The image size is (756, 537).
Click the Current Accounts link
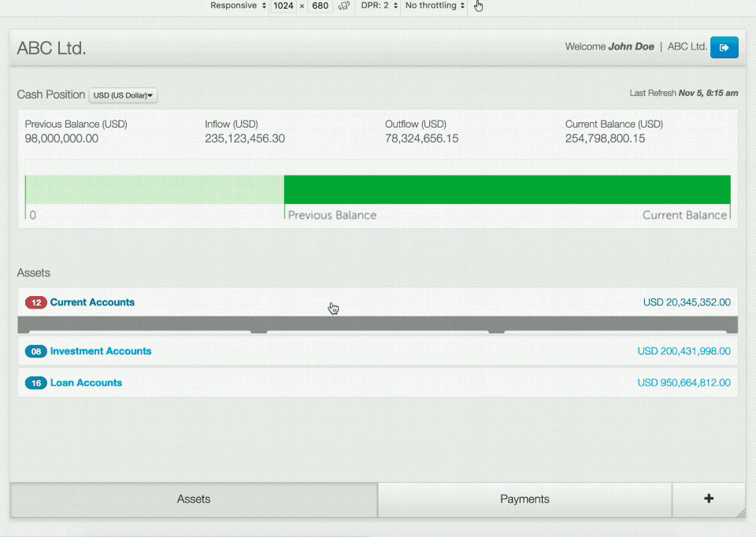(92, 302)
